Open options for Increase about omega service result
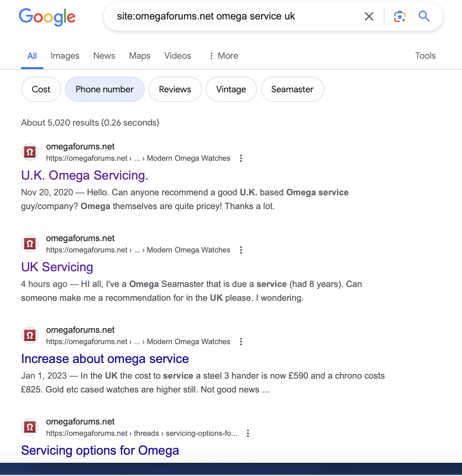This screenshot has height=476, width=462. (241, 342)
